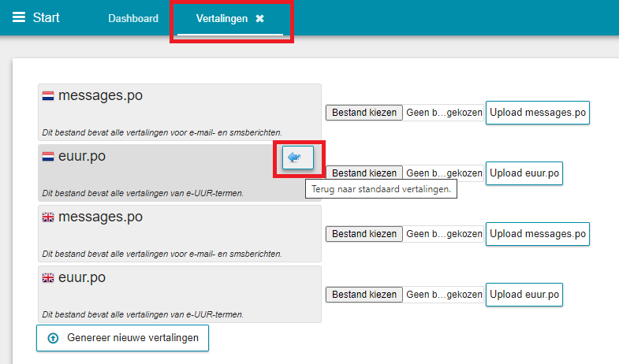Close the Vertalingen tab with the X

[259, 19]
